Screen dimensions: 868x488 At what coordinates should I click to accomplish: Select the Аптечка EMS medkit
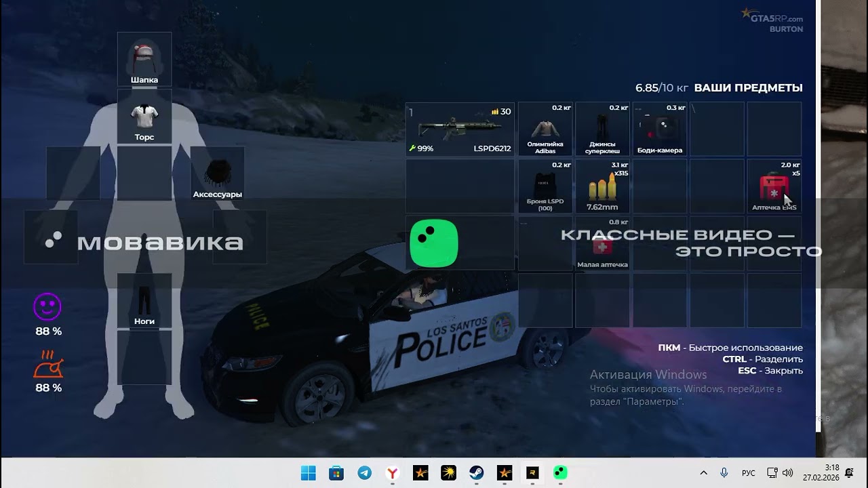774,186
